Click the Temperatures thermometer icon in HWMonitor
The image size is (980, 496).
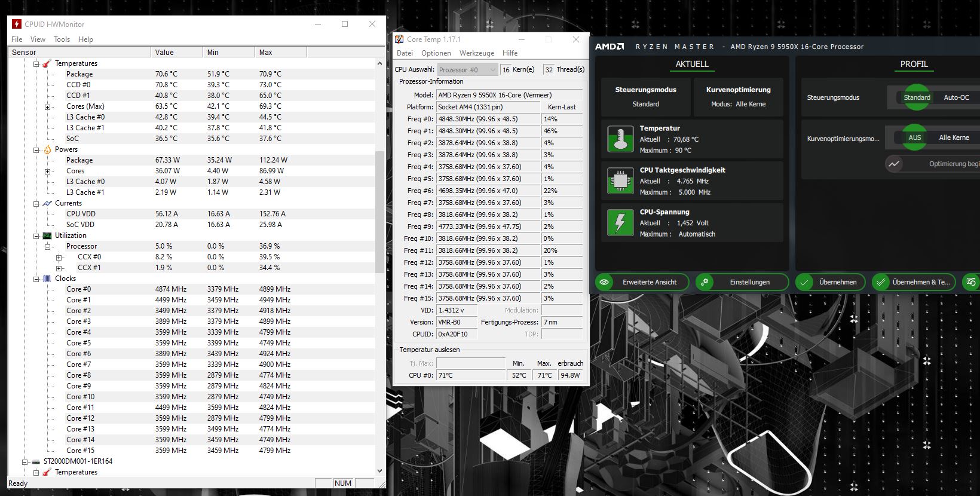point(47,63)
